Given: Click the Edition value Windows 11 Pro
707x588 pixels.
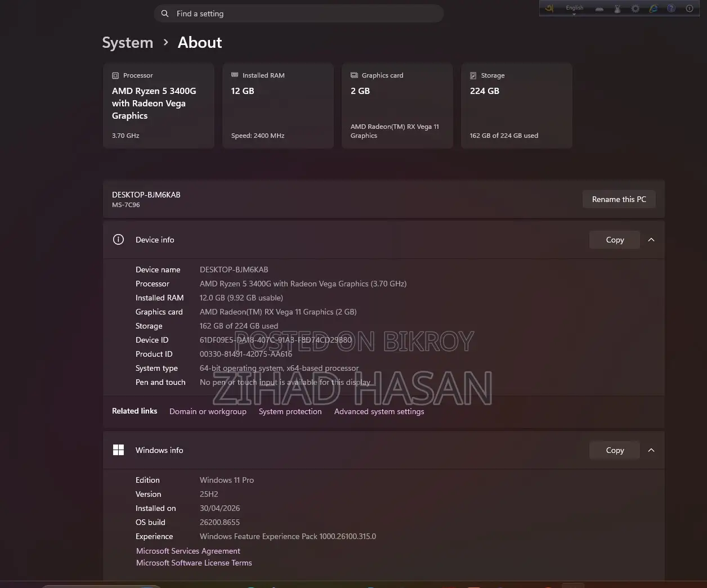Looking at the screenshot, I should pyautogui.click(x=227, y=480).
